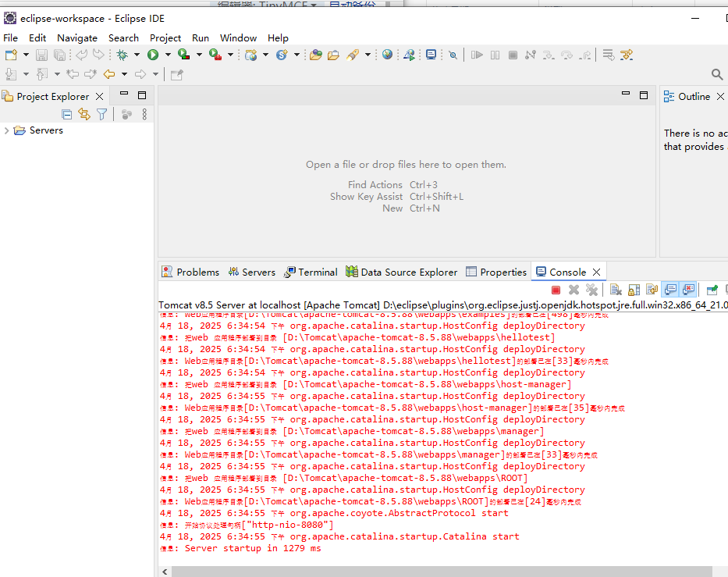This screenshot has height=577, width=728.
Task: Open dropdown arrow next to External Tools
Action: click(230, 55)
